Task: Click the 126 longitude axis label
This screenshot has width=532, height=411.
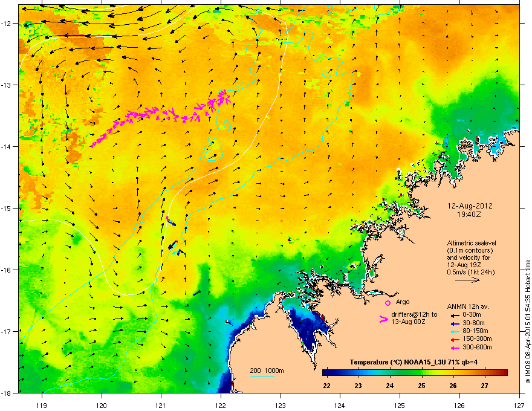Action: (x=459, y=405)
